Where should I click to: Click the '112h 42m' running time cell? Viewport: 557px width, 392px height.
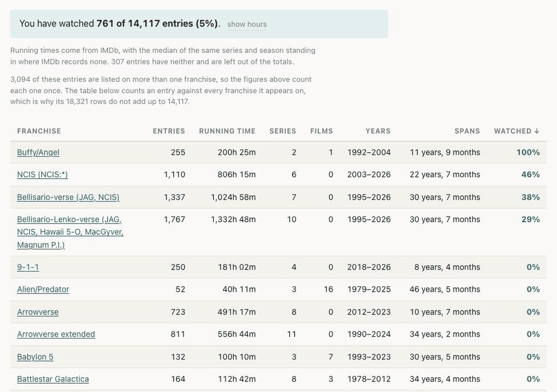(237, 379)
